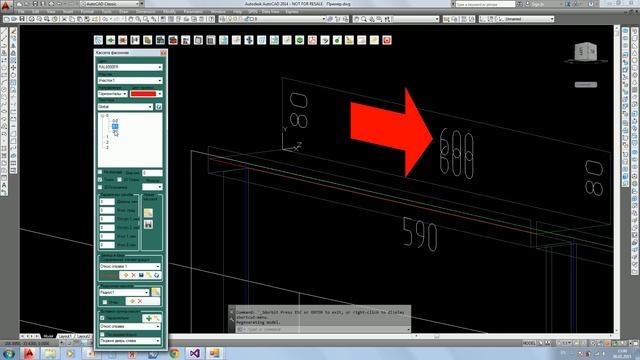Collapse the tree node 0 expander
This screenshot has width=640, height=360.
point(102,116)
